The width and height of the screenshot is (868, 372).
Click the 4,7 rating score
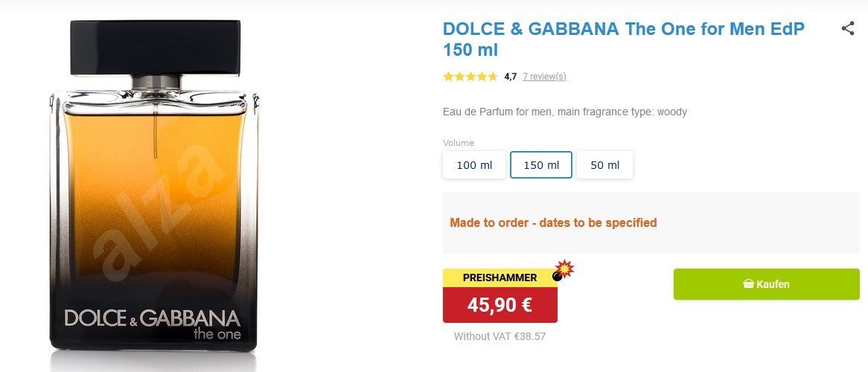pos(510,77)
